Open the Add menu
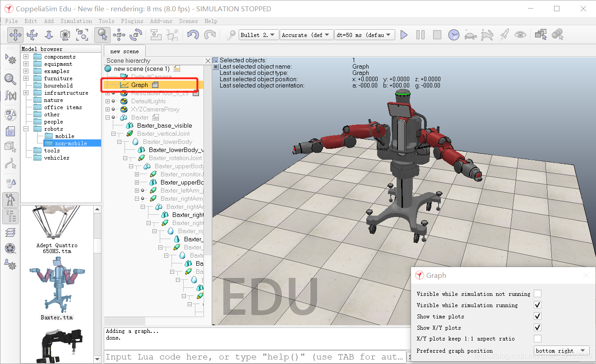Screen dimensions: 596x364 tap(49, 21)
